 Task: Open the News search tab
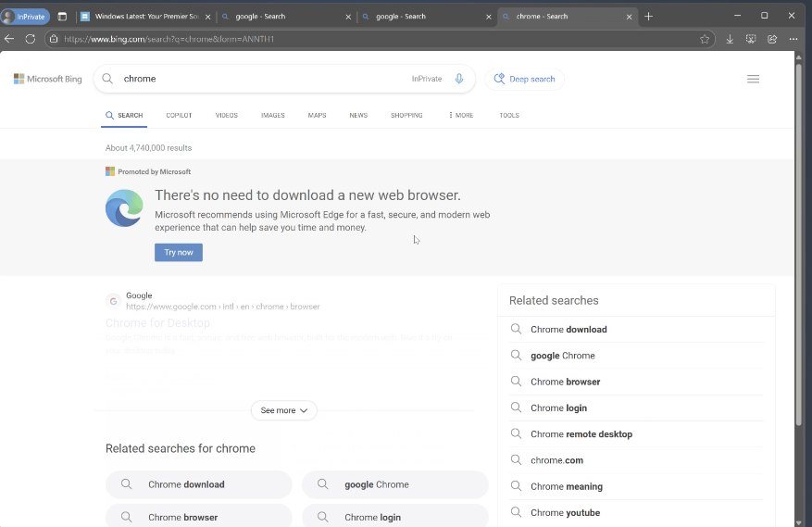tap(358, 116)
